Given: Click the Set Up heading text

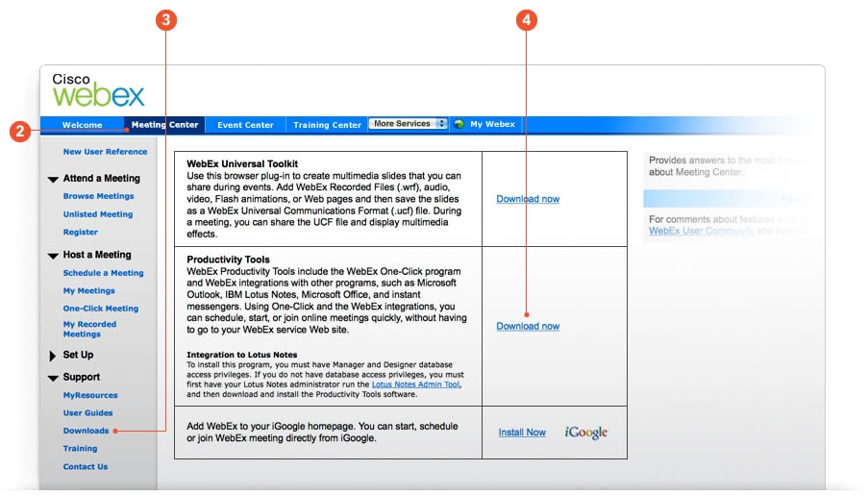Looking at the screenshot, I should click(x=78, y=355).
